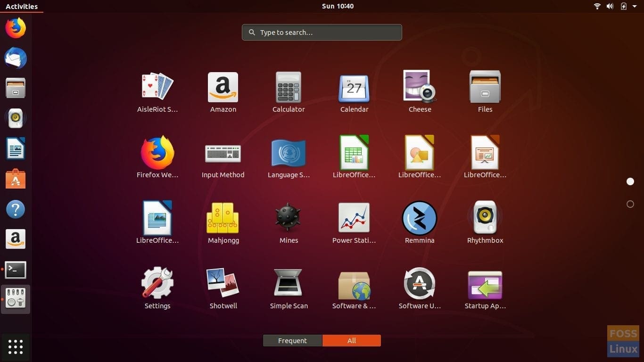Go to second app page dot

[630, 204]
